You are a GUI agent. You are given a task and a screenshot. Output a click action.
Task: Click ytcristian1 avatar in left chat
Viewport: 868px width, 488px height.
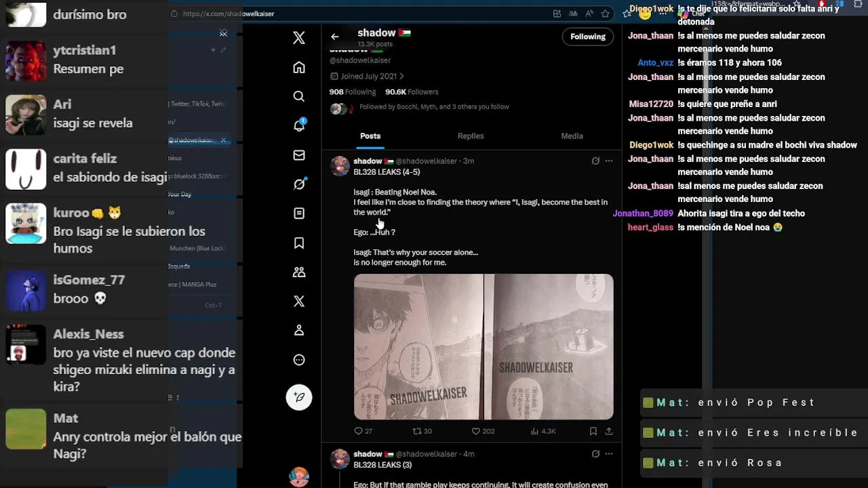click(26, 61)
